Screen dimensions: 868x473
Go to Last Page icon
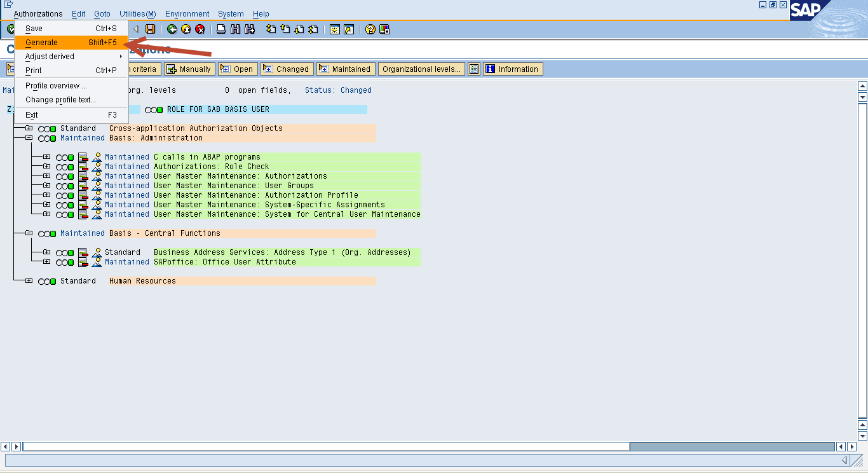point(313,29)
